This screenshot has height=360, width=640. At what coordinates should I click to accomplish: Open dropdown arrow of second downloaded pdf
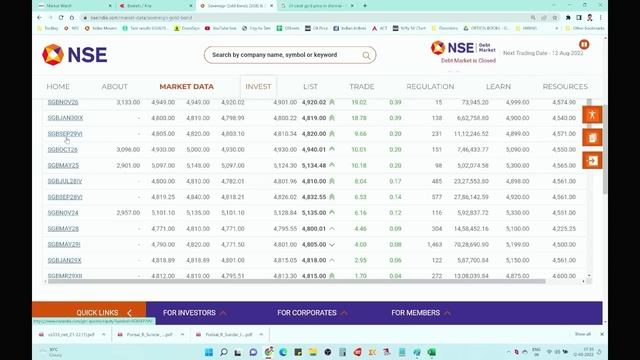(x=182, y=334)
